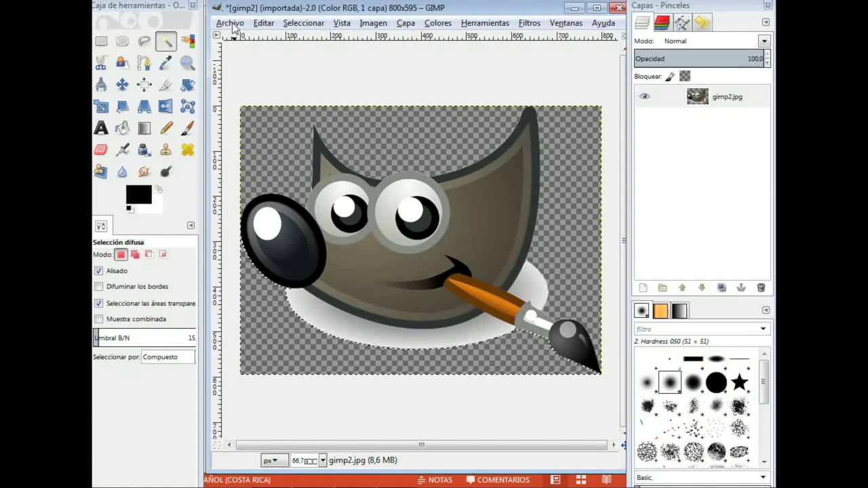Open the Seleccionar por Compuesto dropdown
The width and height of the screenshot is (868, 488).
coord(167,357)
